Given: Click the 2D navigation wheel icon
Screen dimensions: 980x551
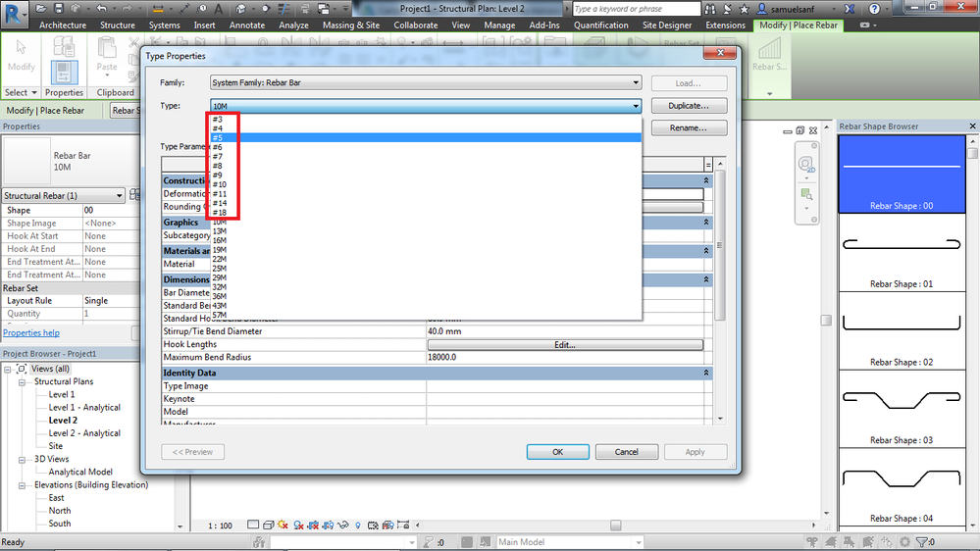Looking at the screenshot, I should 806,165.
